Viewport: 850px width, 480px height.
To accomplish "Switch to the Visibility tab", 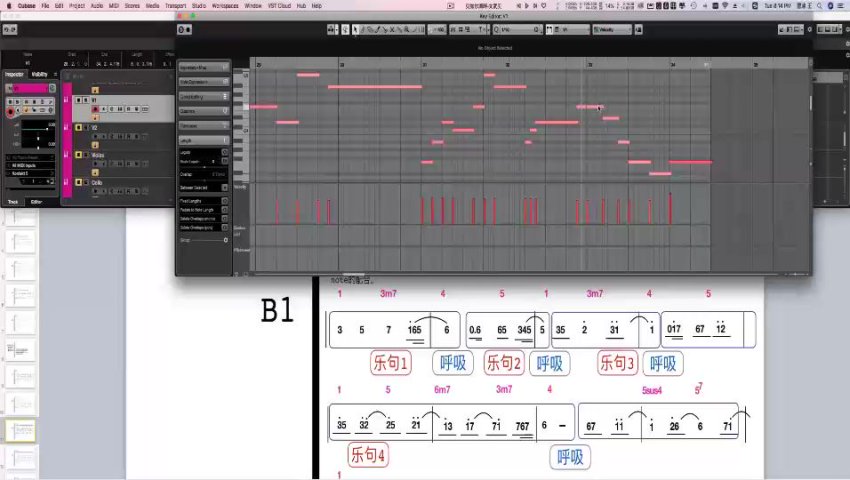I will pos(39,74).
